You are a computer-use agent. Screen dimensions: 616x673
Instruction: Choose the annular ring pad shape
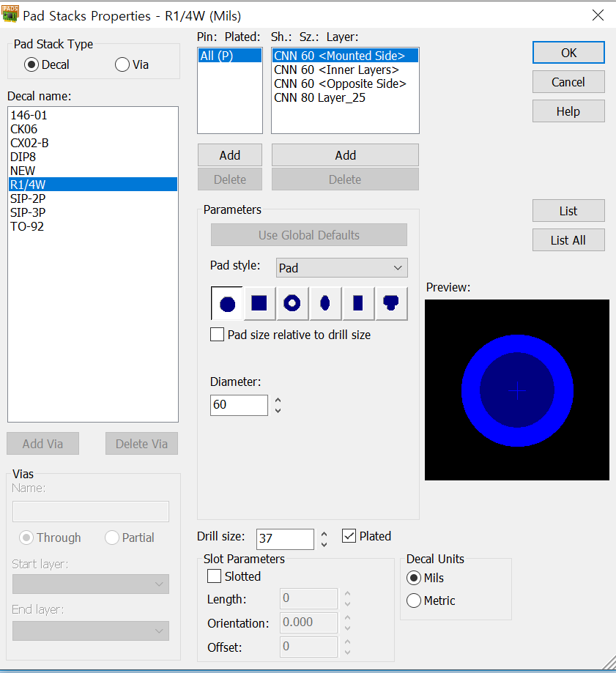292,304
